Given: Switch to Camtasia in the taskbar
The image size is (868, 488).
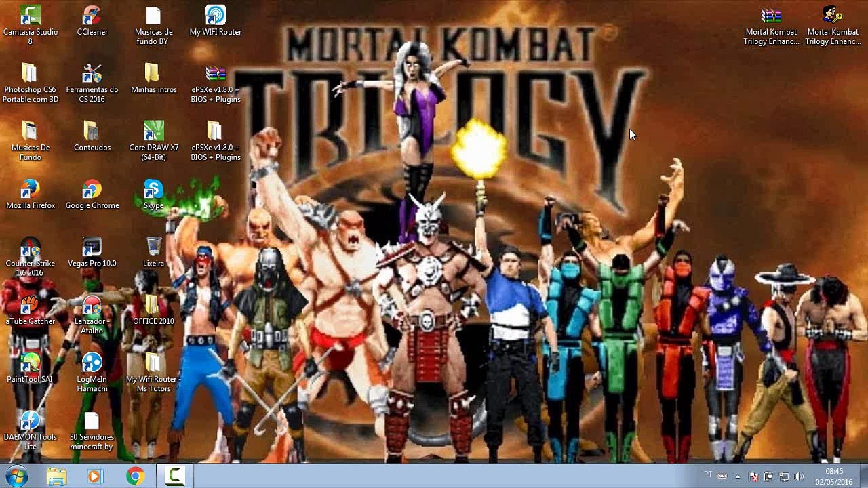Looking at the screenshot, I should pyautogui.click(x=175, y=476).
